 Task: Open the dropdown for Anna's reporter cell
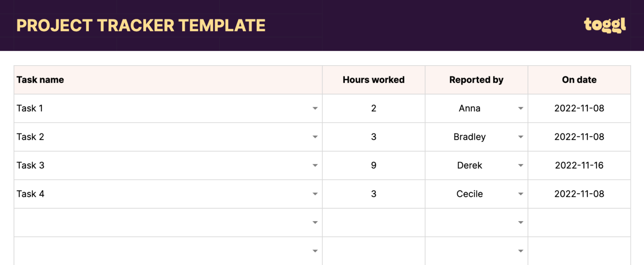pyautogui.click(x=520, y=108)
